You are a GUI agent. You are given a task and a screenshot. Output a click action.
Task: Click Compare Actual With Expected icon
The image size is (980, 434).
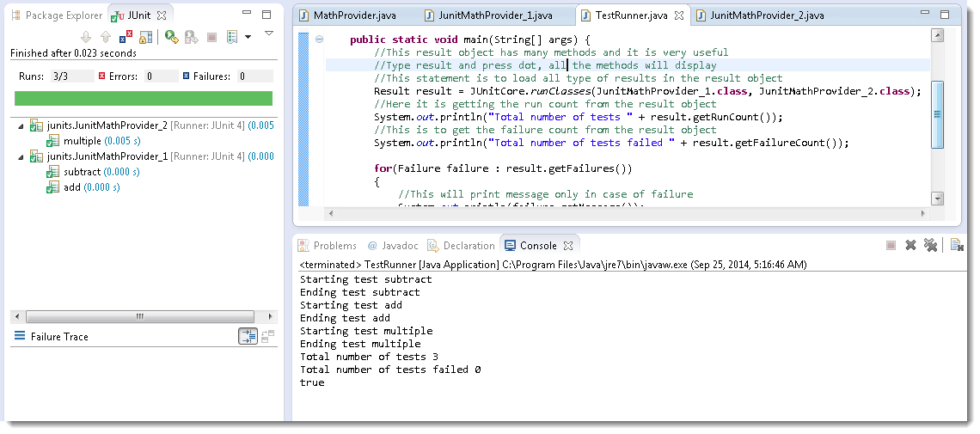[x=268, y=337]
